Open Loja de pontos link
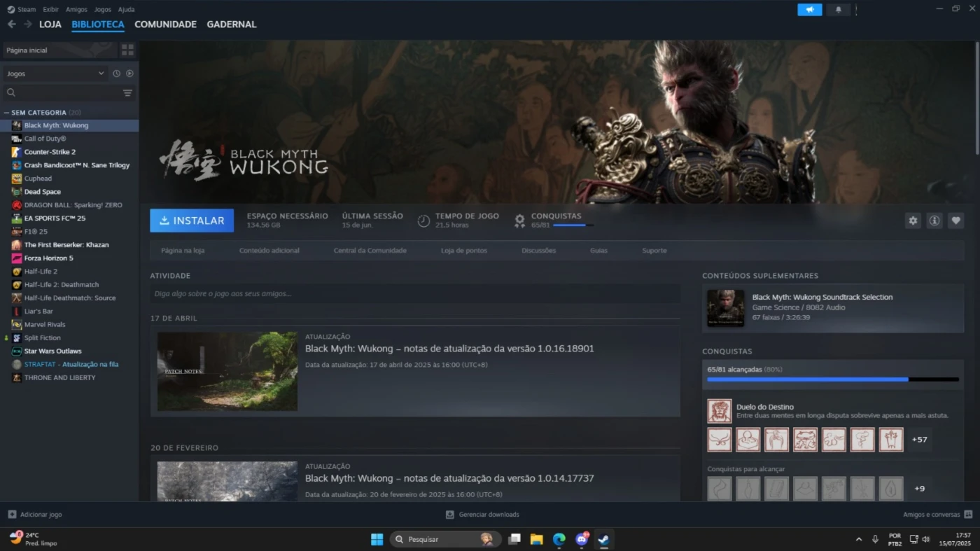 coord(463,251)
